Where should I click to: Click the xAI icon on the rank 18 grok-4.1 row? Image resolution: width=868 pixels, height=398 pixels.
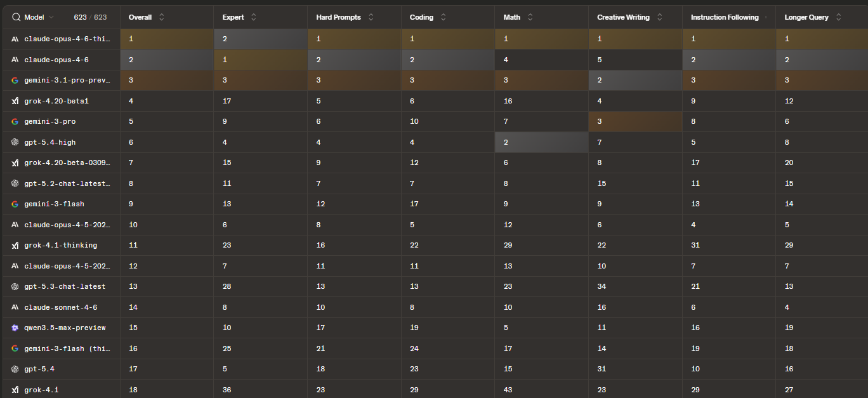[15, 390]
